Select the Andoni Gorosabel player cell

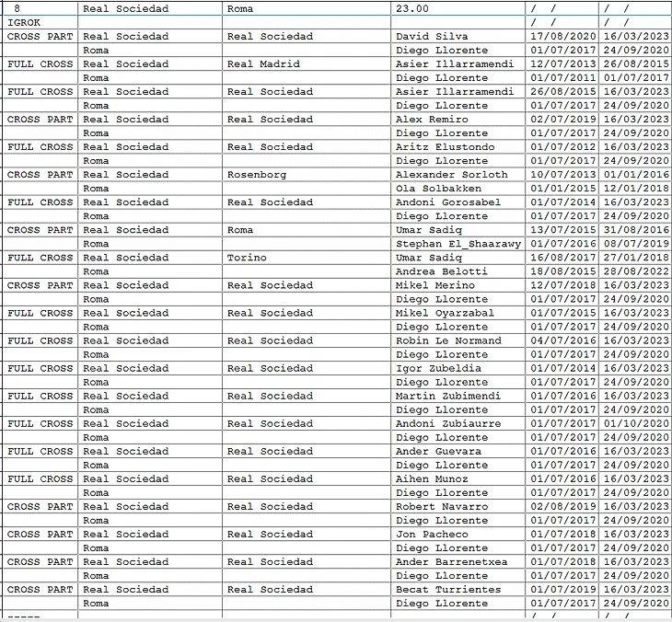pos(458,202)
